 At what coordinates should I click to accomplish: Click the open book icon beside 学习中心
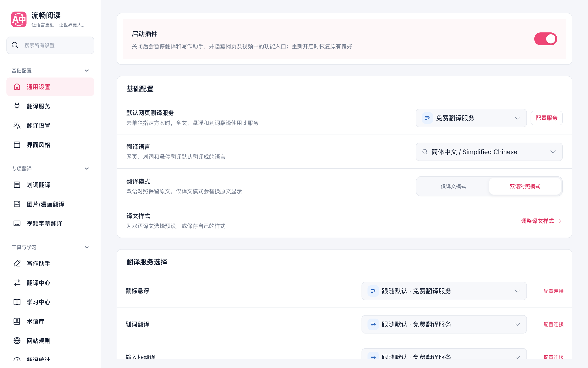(17, 302)
